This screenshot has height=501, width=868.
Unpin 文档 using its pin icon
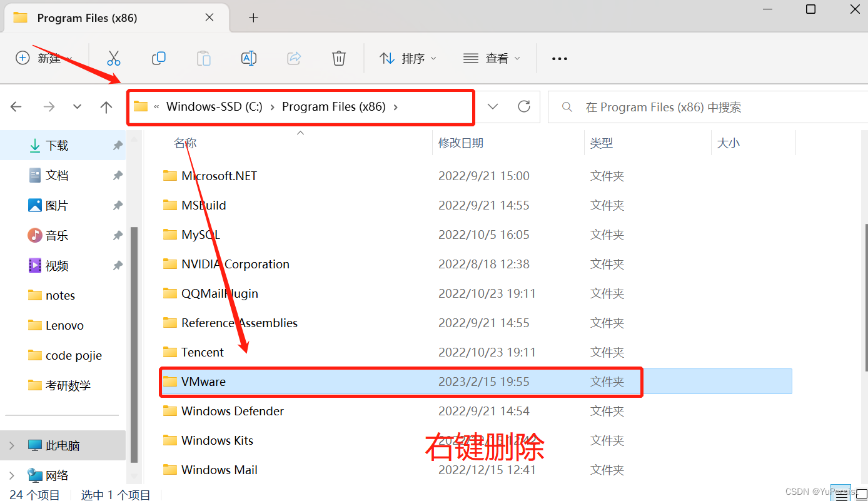click(x=118, y=175)
